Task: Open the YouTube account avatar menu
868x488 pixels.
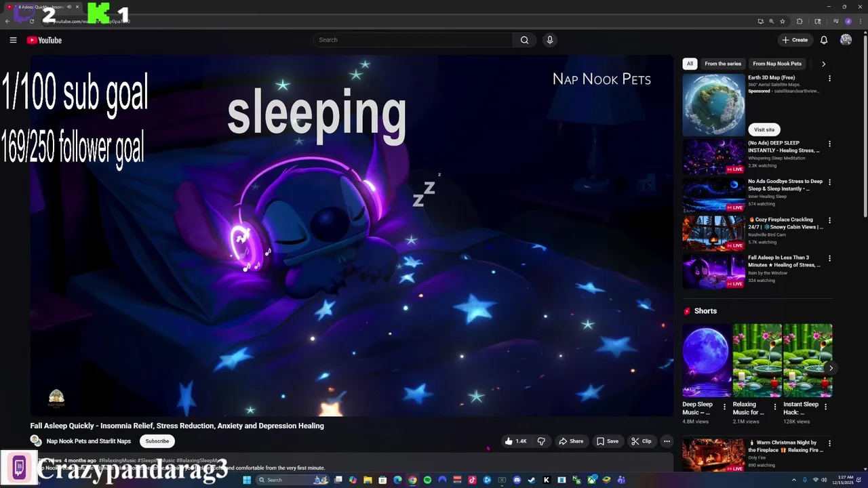Action: point(846,40)
